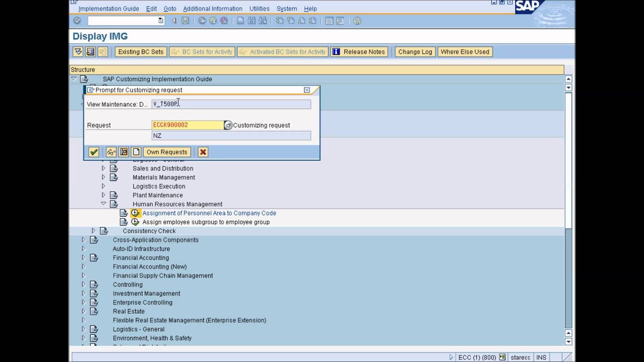Cancel the dialog with red X button

tap(203, 152)
